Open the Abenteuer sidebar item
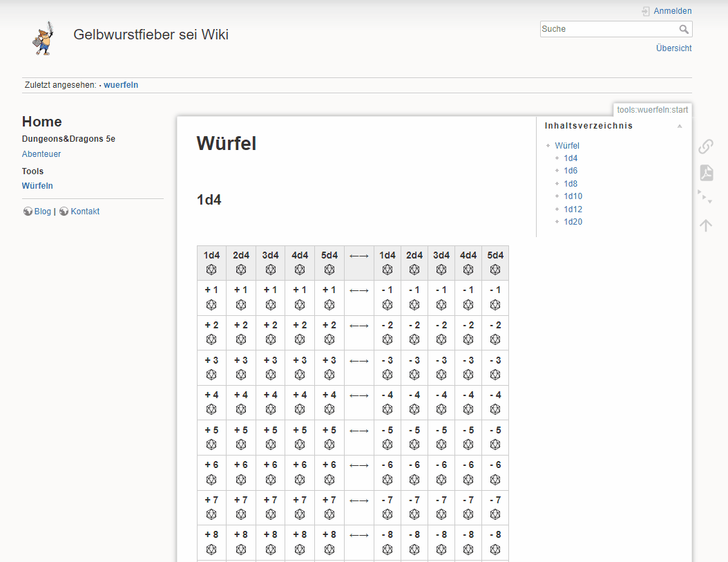728x562 pixels. tap(41, 154)
